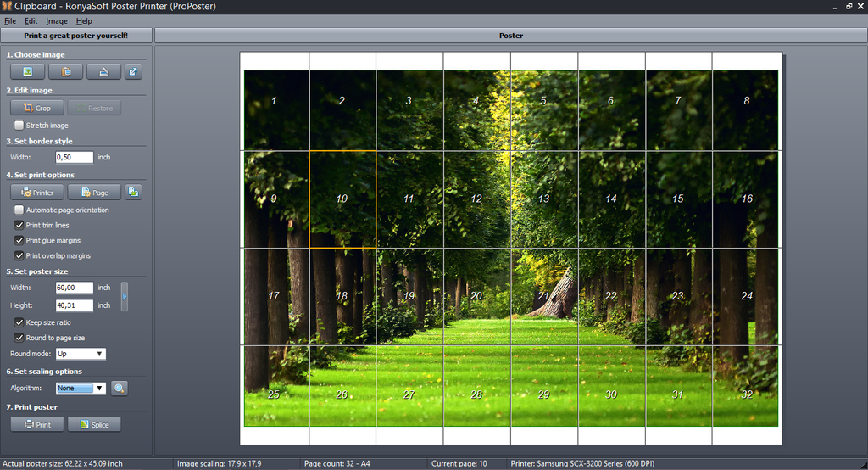This screenshot has height=470, width=868.
Task: Click the border Width input field
Action: pyautogui.click(x=74, y=157)
